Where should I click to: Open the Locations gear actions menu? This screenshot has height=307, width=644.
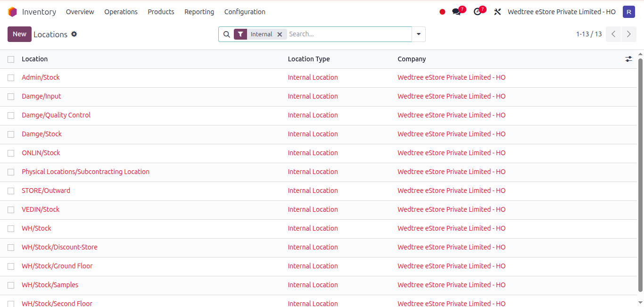(74, 34)
